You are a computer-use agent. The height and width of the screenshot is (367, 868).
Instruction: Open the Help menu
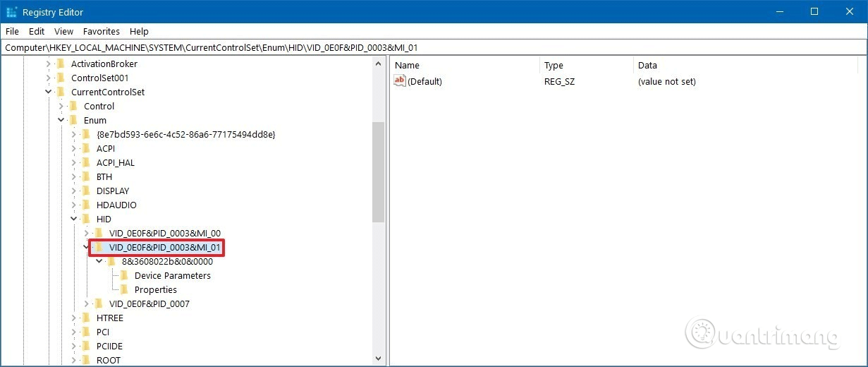[x=139, y=31]
